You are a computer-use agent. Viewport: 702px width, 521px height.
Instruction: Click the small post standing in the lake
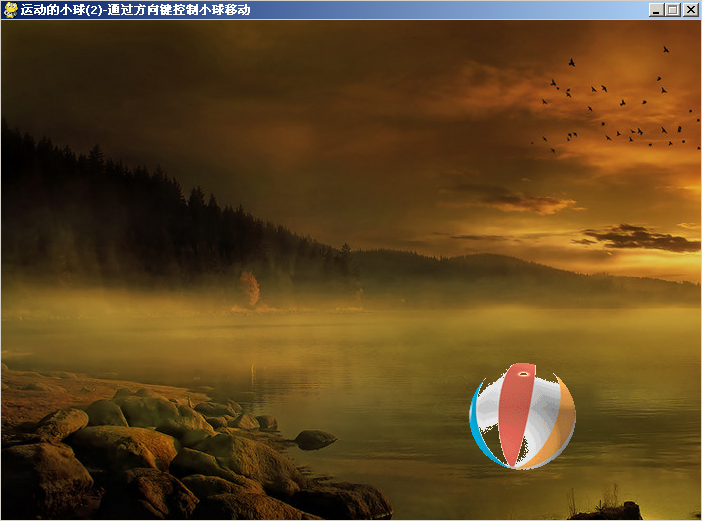253,373
